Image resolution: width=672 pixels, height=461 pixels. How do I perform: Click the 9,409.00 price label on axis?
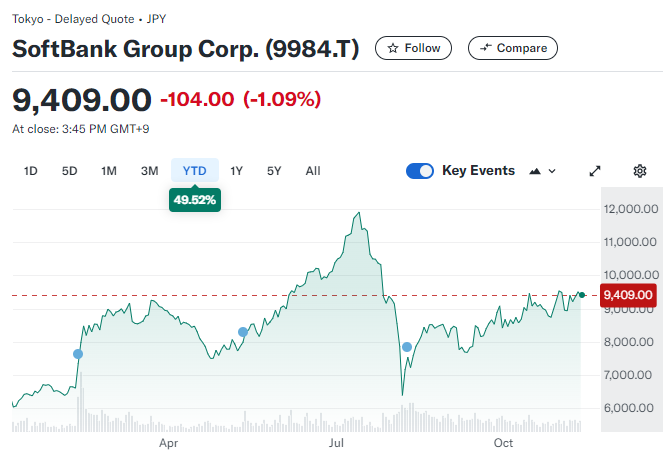(628, 295)
